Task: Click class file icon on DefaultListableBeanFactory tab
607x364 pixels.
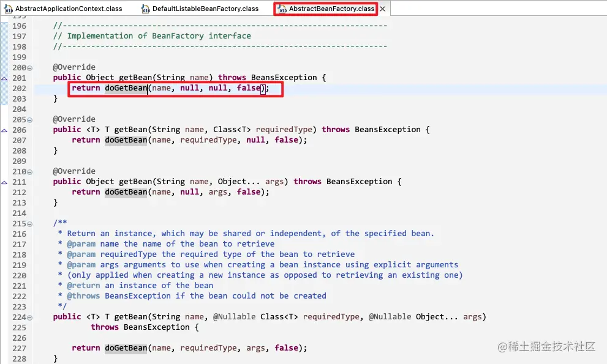Action: pyautogui.click(x=145, y=9)
